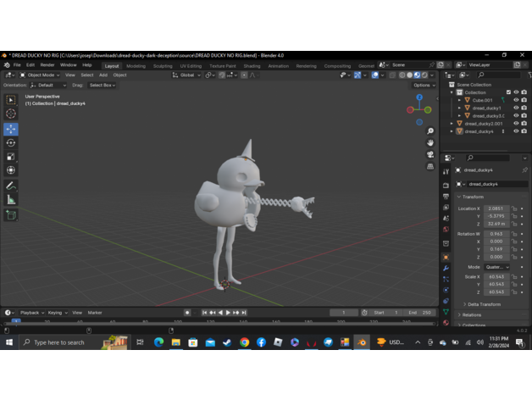The height and width of the screenshot is (400, 532).
Task: Choose the Annotate pencil tool
Action: [11, 186]
